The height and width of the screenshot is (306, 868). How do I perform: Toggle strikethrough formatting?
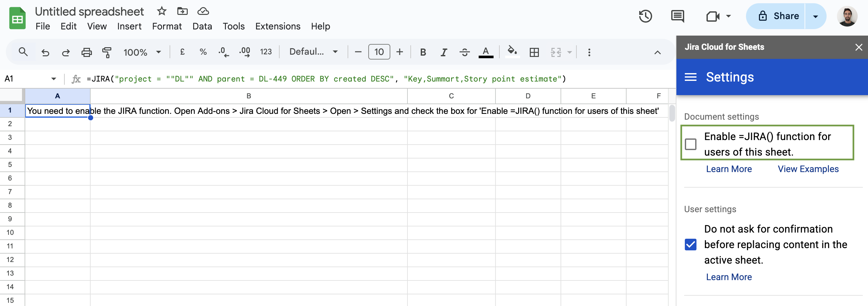465,52
